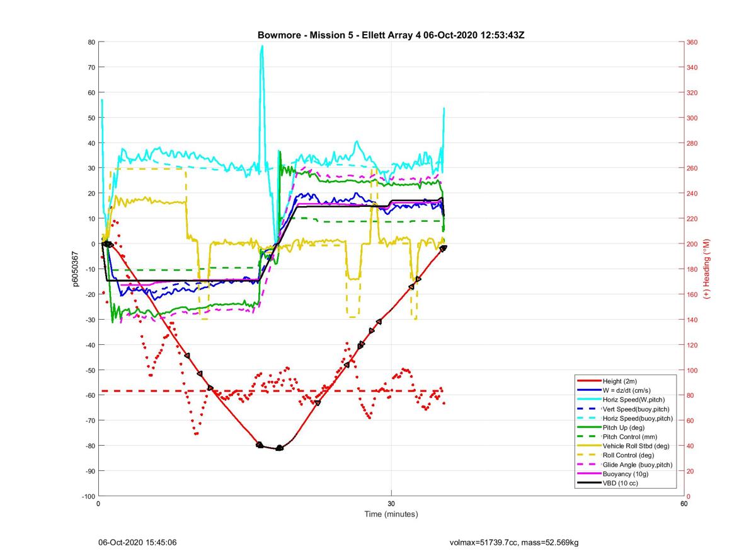Screen dimensions: 756x558
Task: Select the timestamp '06-Oct-2020 15:45:06' footer text
Action: coord(137,542)
